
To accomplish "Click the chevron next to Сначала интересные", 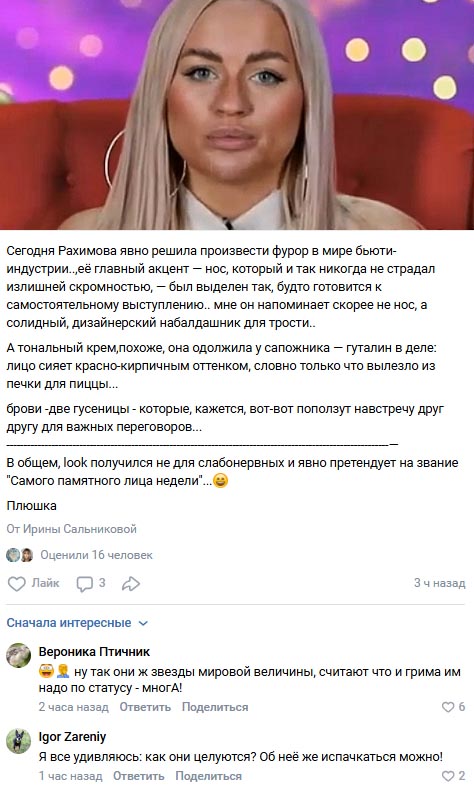I will click(143, 623).
